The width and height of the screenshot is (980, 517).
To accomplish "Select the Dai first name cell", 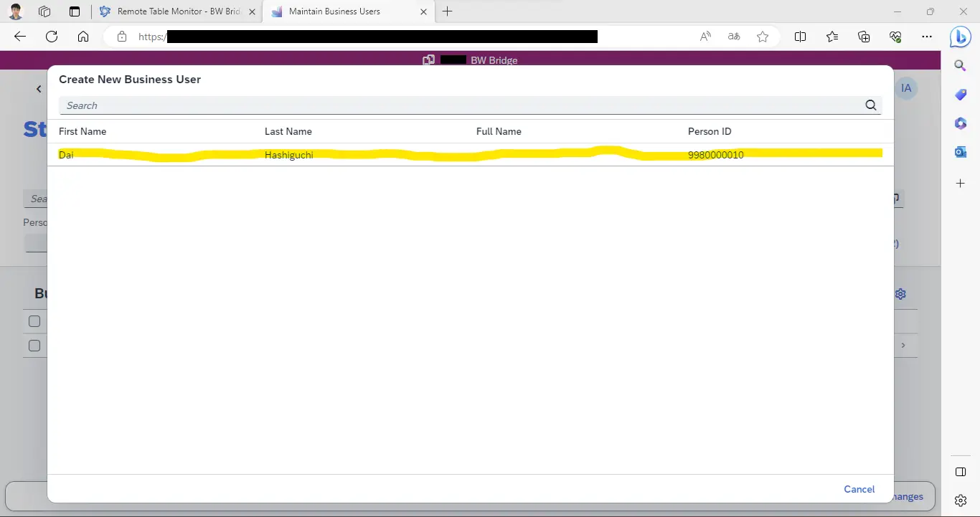I will tap(66, 155).
